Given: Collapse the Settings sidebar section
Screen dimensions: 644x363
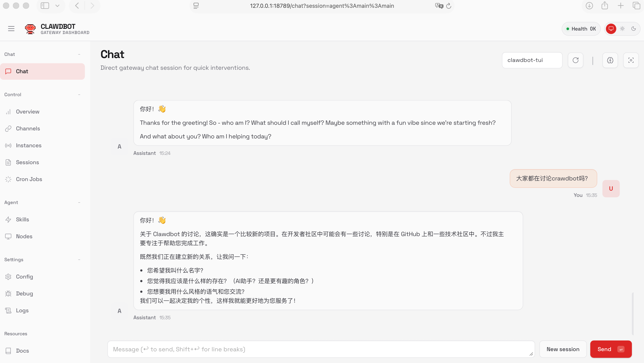Looking at the screenshot, I should point(79,260).
